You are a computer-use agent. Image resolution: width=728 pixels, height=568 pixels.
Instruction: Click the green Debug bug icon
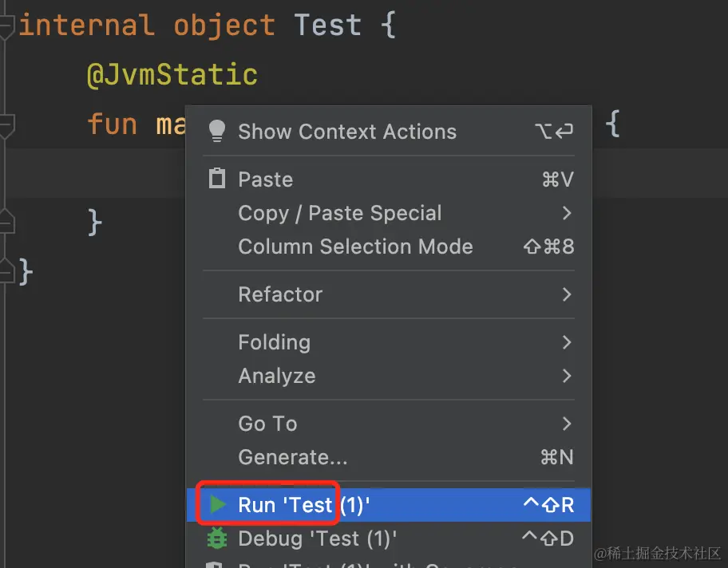tap(217, 538)
